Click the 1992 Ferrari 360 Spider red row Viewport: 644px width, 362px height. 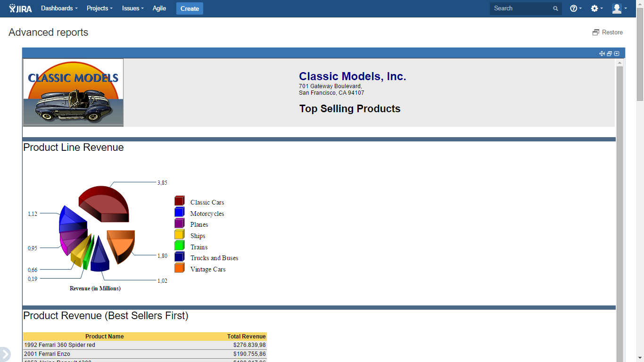coord(145,345)
